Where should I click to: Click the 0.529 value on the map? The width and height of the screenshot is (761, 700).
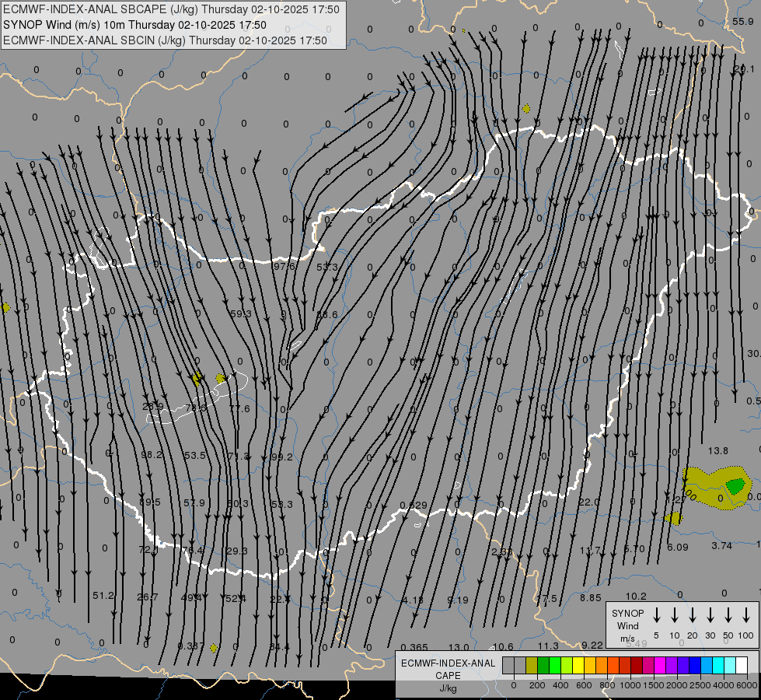click(x=414, y=506)
